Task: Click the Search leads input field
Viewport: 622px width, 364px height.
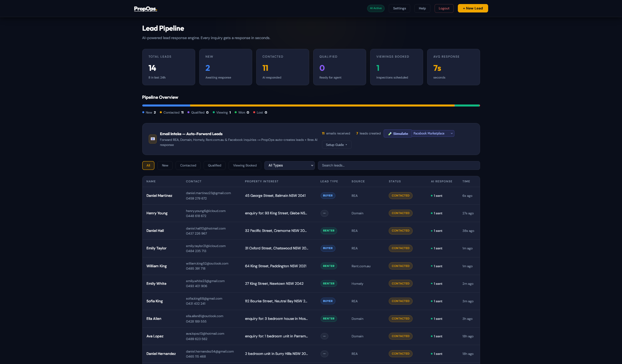Action: click(x=399, y=165)
